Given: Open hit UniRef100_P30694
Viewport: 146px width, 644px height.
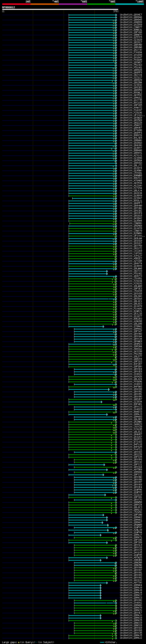Looking at the screenshot, I should point(131,53).
